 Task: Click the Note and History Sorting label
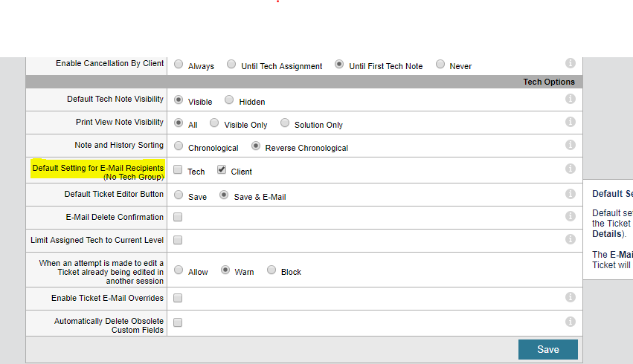tap(119, 145)
